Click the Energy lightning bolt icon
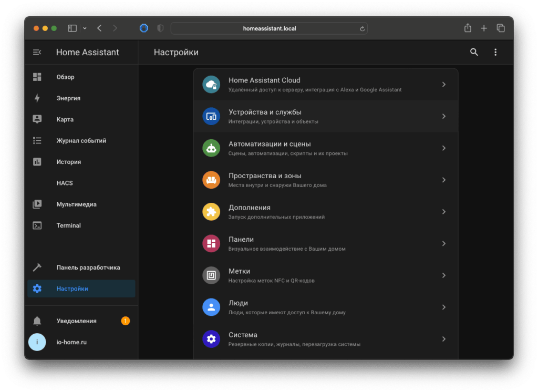This screenshot has height=392, width=538. tap(37, 98)
